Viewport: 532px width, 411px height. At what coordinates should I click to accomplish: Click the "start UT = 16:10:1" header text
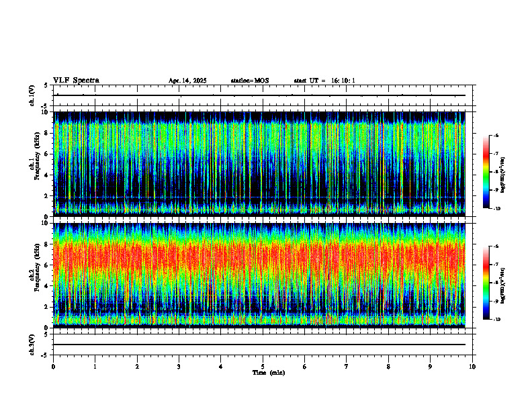click(324, 81)
